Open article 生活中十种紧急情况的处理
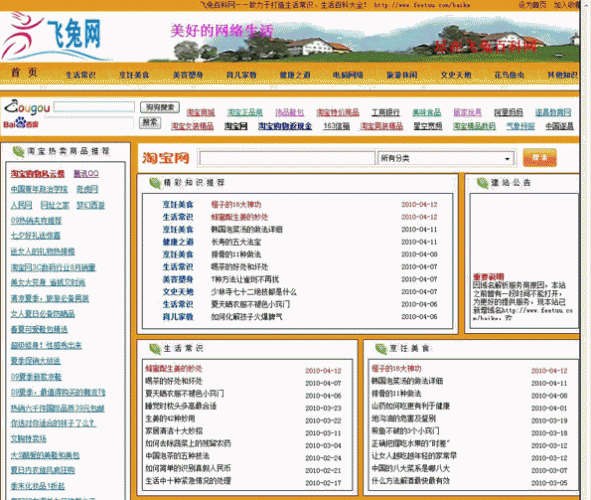Viewport: 591px width, 500px height. point(188,481)
